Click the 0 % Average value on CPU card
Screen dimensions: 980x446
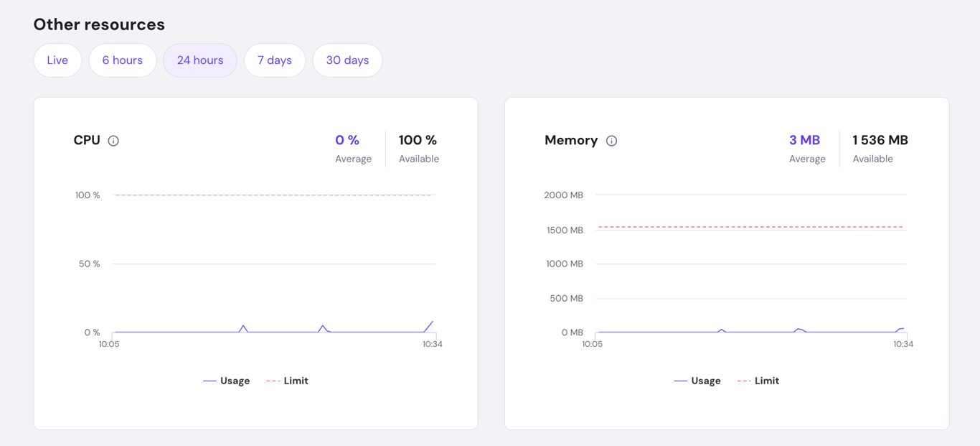(347, 140)
